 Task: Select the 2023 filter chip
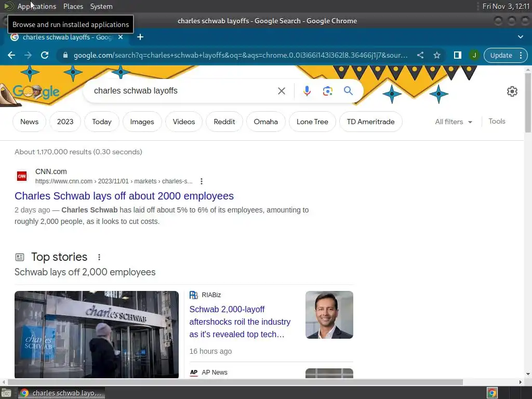coord(65,122)
